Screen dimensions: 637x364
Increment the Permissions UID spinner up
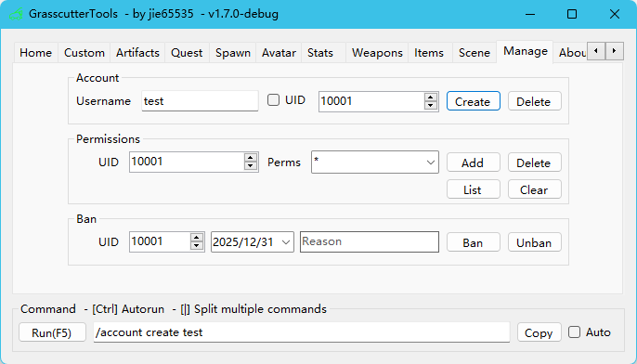(x=251, y=158)
